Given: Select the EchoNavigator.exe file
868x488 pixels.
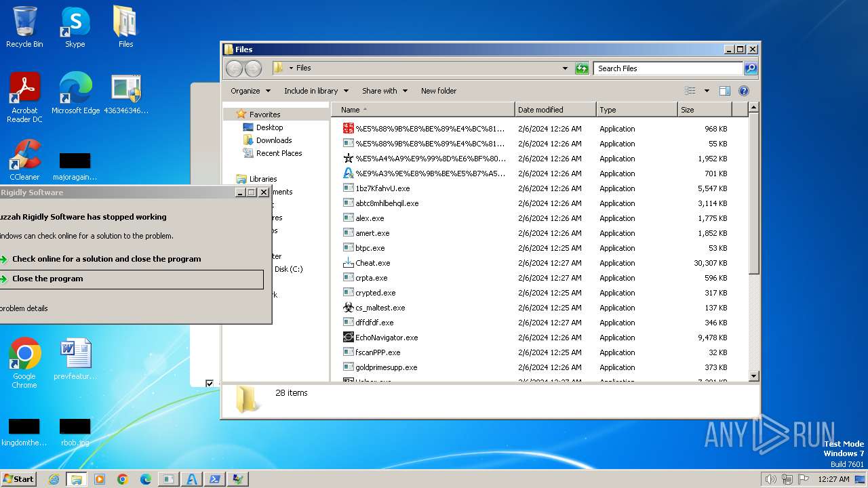Looking at the screenshot, I should pos(387,338).
